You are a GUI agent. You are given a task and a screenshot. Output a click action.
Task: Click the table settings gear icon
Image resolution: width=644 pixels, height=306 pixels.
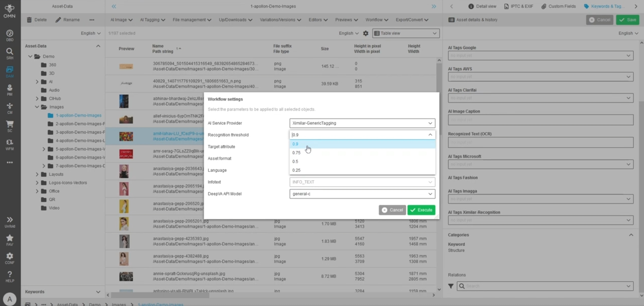pos(366,33)
